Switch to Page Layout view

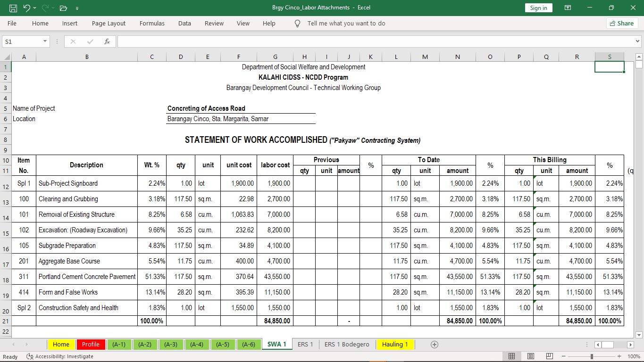pyautogui.click(x=531, y=357)
